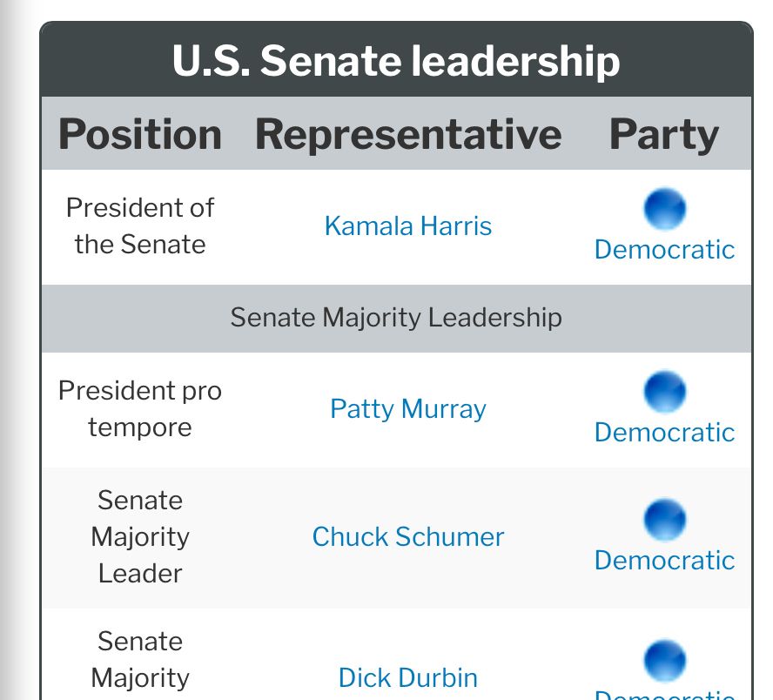The width and height of the screenshot is (773, 700).
Task: Click the Representative column header
Action: coord(408,135)
